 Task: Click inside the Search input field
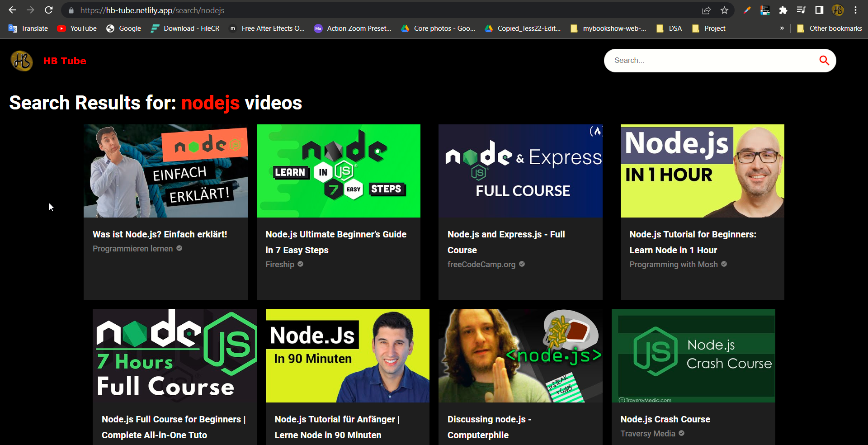coord(705,61)
